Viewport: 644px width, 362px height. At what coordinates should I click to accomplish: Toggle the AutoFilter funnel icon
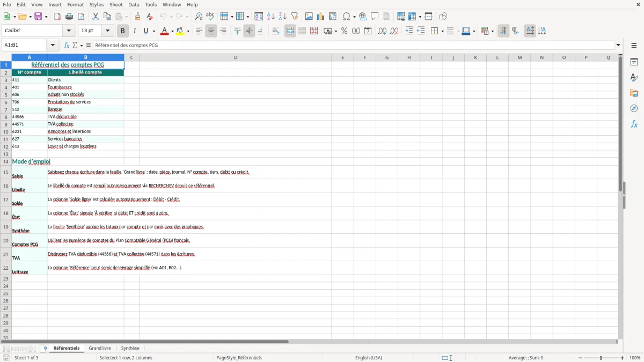click(x=295, y=17)
